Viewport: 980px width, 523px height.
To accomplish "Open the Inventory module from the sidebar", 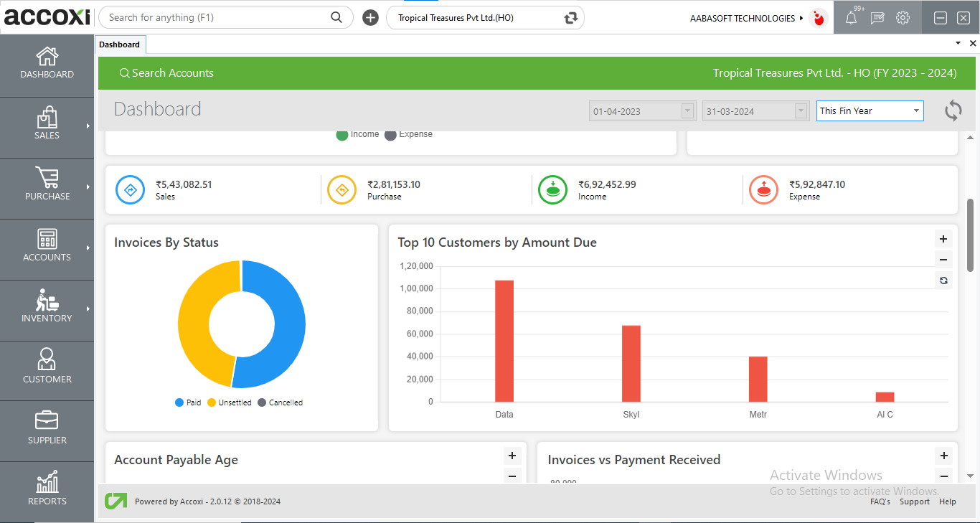I will pos(47,310).
